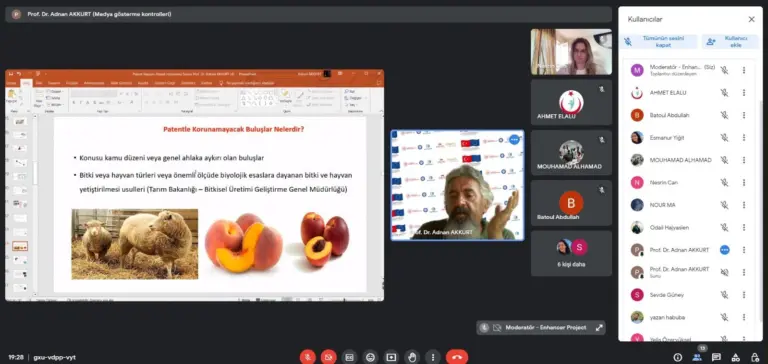The width and height of the screenshot is (768, 364).
Task: Toggle the camera off button
Action: [328, 357]
